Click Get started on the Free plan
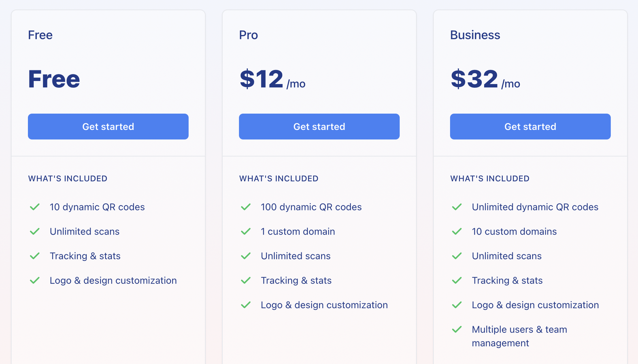Image resolution: width=638 pixels, height=364 pixels. pyautogui.click(x=108, y=126)
